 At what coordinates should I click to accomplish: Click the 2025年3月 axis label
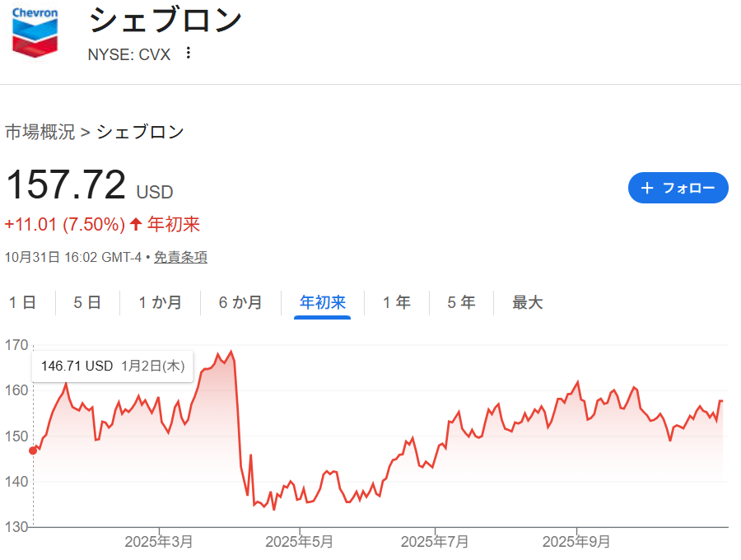159,542
